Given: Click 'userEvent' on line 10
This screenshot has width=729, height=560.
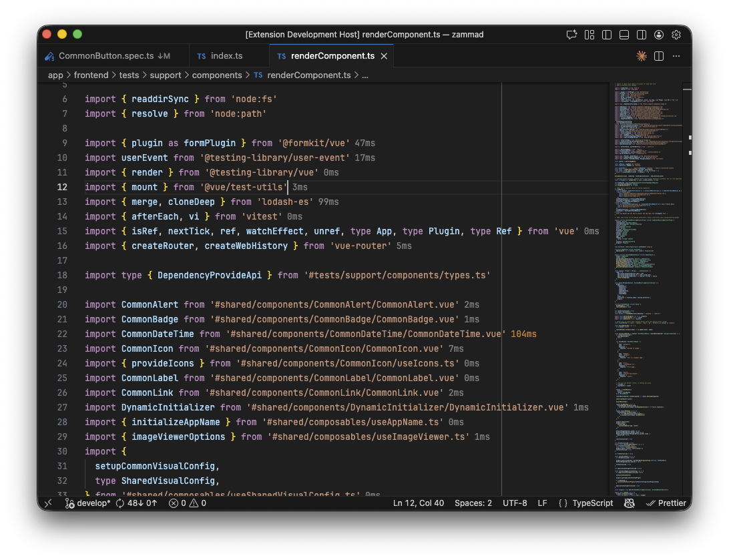Looking at the screenshot, I should 145,158.
